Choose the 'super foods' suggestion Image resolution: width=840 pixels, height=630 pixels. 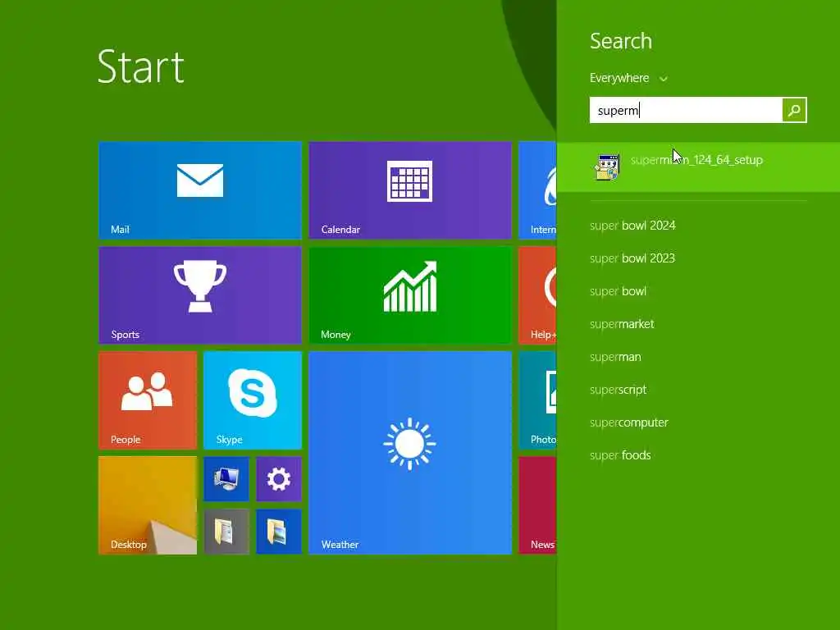(620, 455)
